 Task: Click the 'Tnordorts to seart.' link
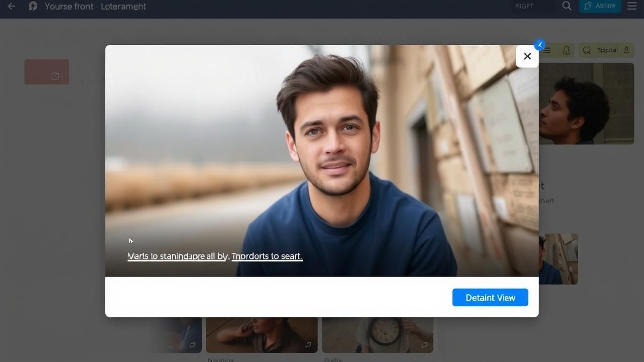tap(267, 256)
